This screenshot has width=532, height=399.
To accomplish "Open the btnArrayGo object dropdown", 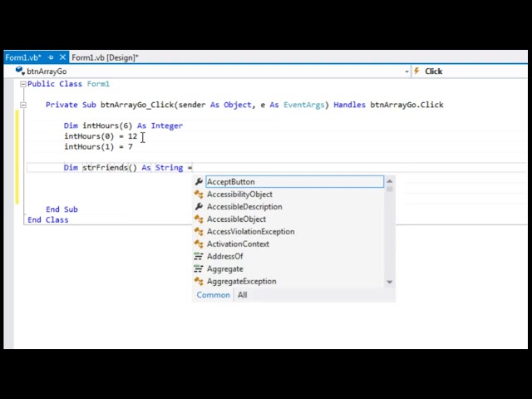I will tap(212, 71).
